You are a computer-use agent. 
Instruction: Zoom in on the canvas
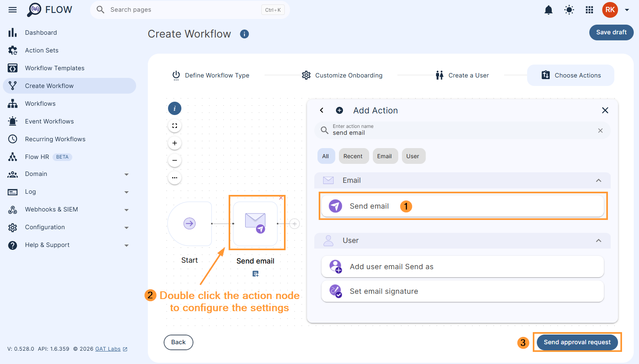[x=174, y=143]
